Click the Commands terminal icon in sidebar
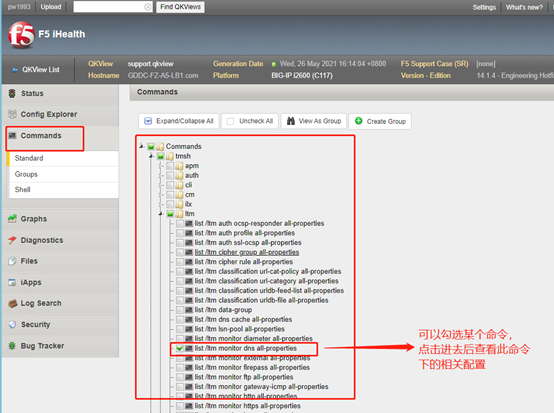 point(12,135)
